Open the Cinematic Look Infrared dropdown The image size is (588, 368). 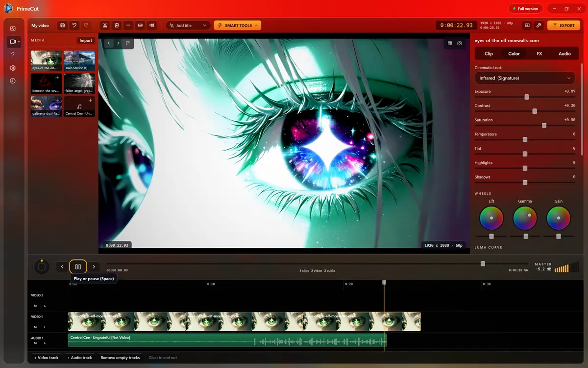[525, 78]
